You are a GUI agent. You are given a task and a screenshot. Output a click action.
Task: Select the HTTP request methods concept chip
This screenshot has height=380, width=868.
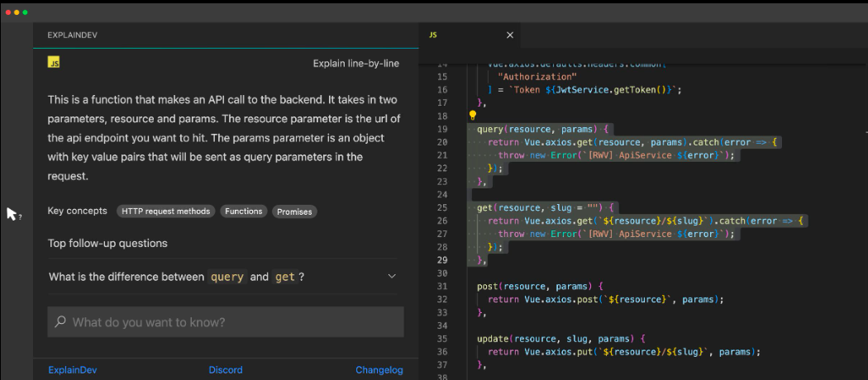pyautogui.click(x=166, y=211)
